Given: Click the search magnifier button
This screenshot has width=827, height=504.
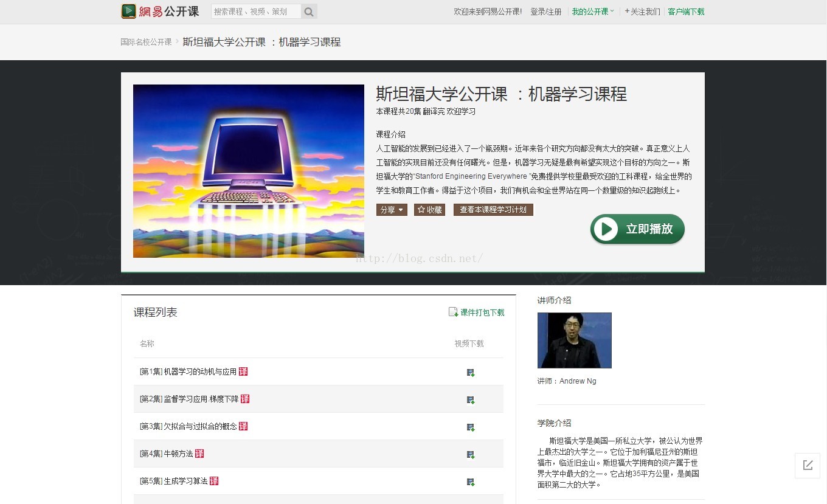Looking at the screenshot, I should pos(309,12).
